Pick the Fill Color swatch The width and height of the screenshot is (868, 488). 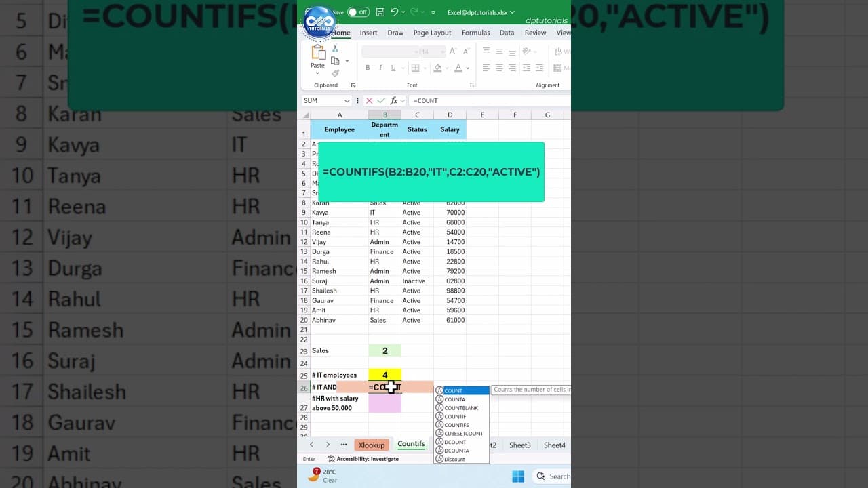click(x=438, y=68)
